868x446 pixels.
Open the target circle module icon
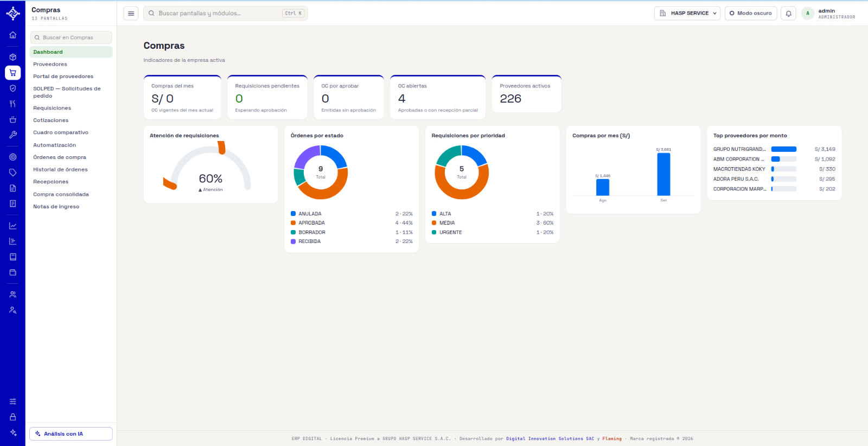[12, 157]
